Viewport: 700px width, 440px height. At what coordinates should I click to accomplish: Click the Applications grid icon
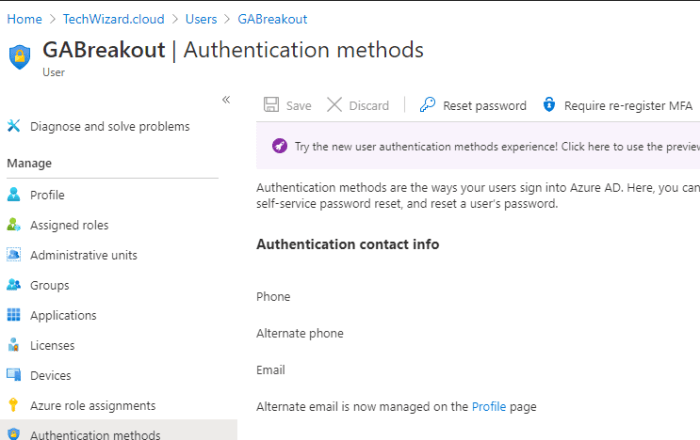(14, 315)
